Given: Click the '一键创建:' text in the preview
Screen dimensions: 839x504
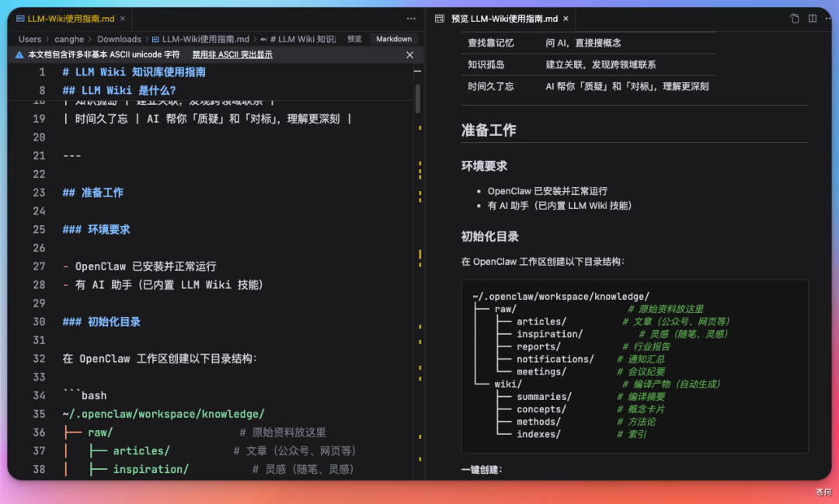Looking at the screenshot, I should pyautogui.click(x=482, y=470).
